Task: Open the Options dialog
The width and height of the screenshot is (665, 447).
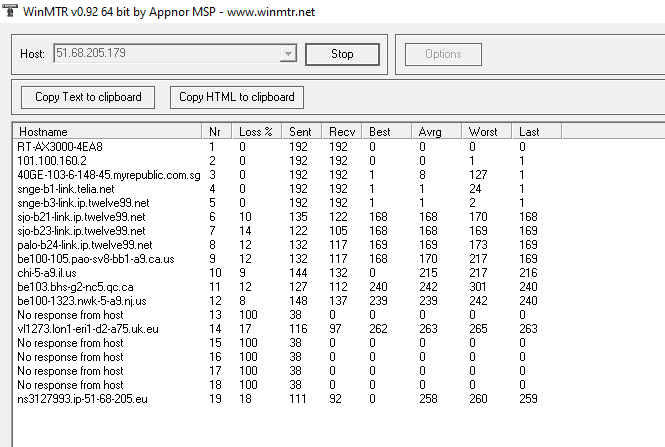Action: pos(443,54)
